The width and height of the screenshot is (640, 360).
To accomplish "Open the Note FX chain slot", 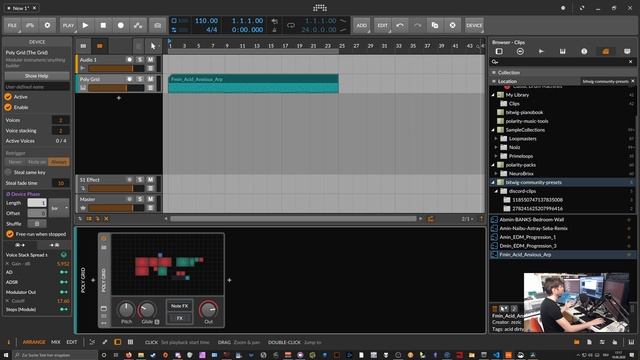I will click(x=179, y=306).
